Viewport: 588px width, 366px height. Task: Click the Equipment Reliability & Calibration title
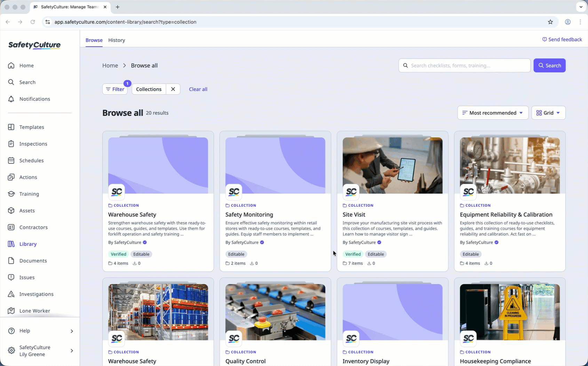[506, 215]
